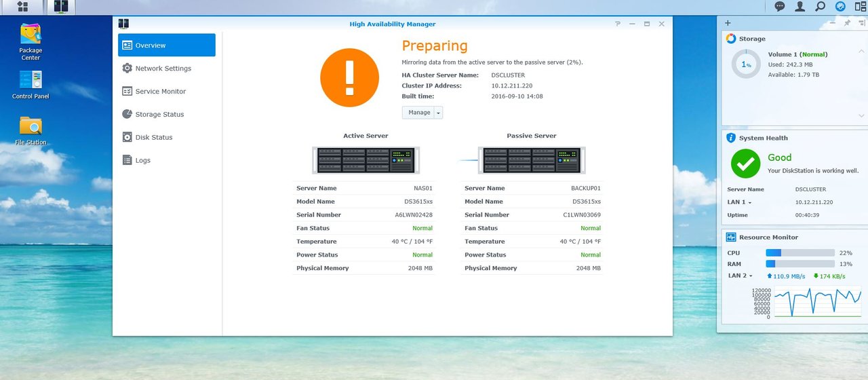Open the pilot view layout icon

click(x=860, y=7)
